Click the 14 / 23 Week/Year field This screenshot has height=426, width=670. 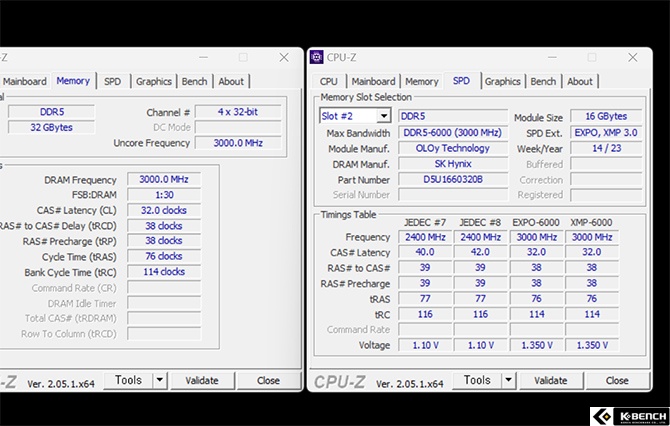[606, 148]
